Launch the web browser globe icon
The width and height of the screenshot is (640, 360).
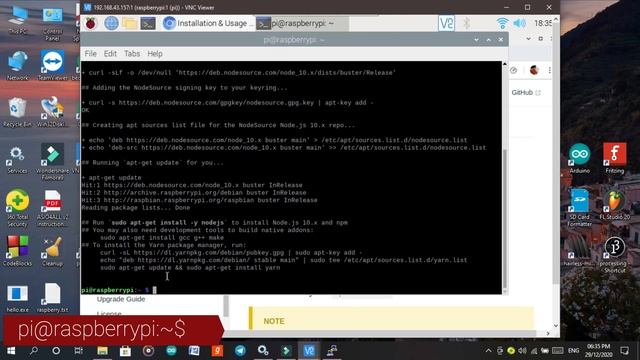111,23
